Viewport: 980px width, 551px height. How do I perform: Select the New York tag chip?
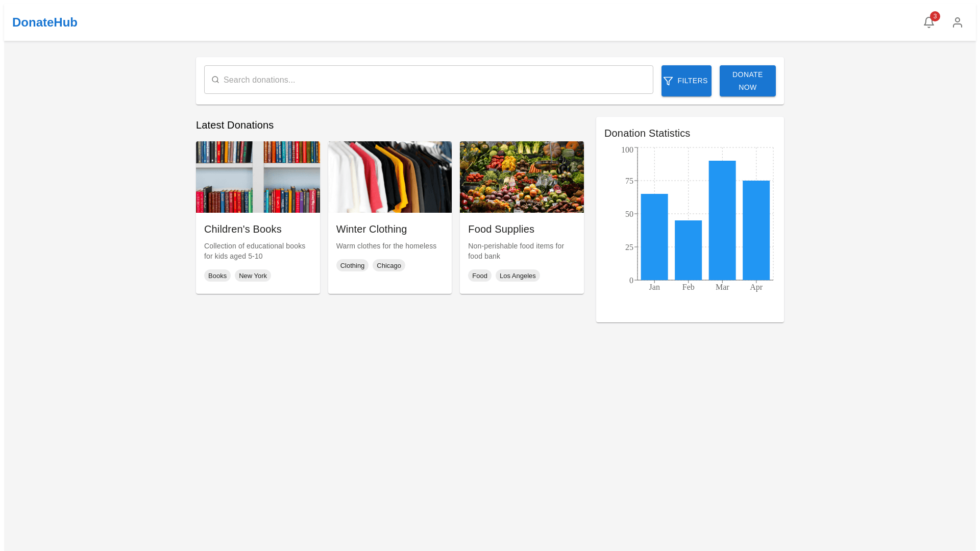(x=253, y=275)
